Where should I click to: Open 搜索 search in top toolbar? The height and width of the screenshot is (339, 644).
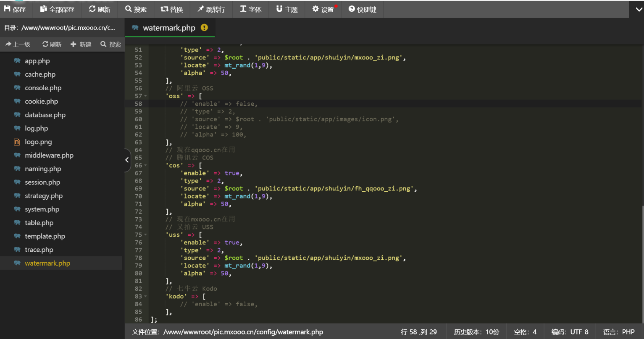(x=136, y=9)
